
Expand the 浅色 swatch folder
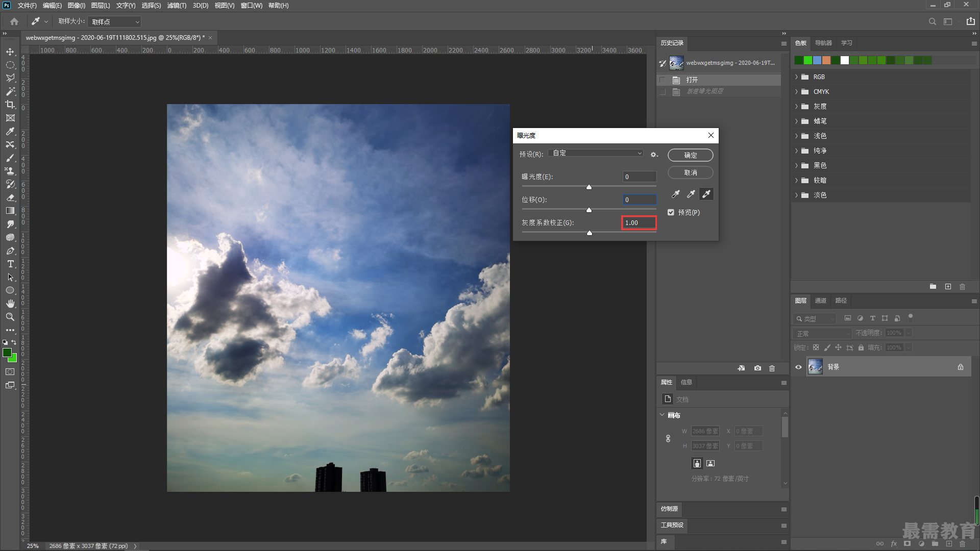click(x=796, y=136)
